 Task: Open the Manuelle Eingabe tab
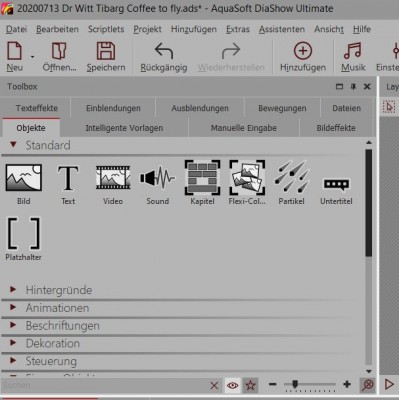click(244, 128)
